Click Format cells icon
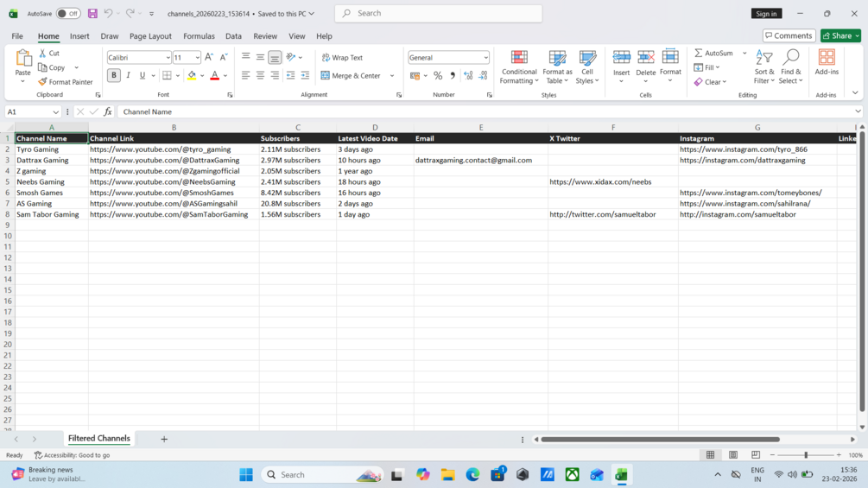The width and height of the screenshot is (868, 488). coord(670,58)
